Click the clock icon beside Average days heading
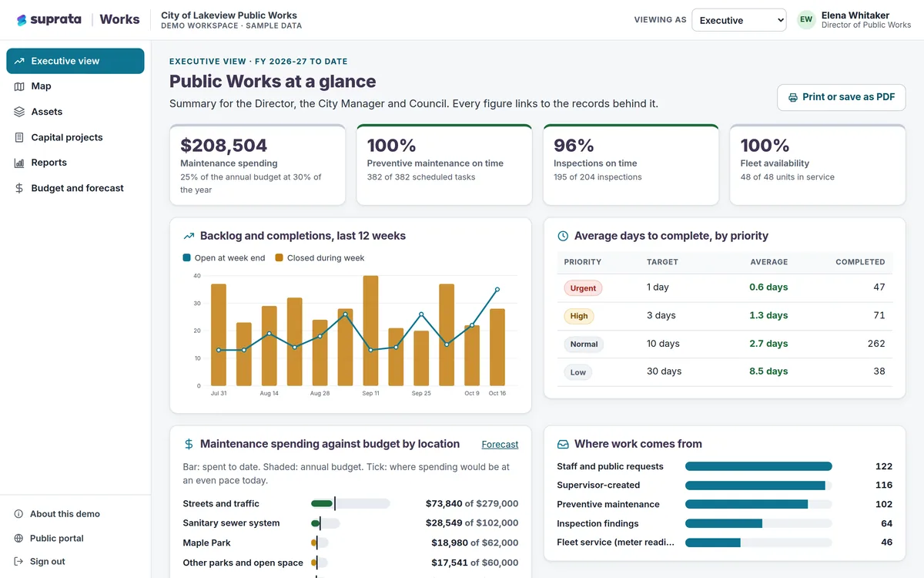The height and width of the screenshot is (578, 924). [x=563, y=236]
